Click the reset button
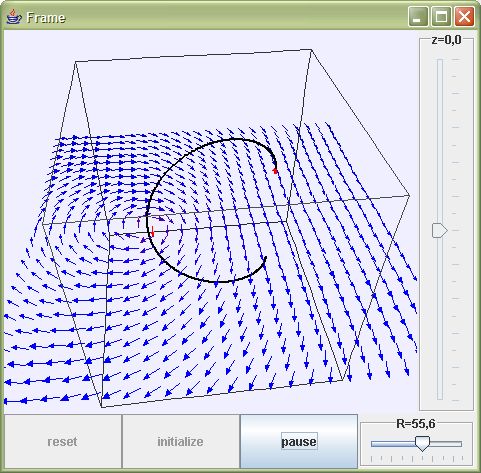481x473 pixels. click(x=62, y=441)
